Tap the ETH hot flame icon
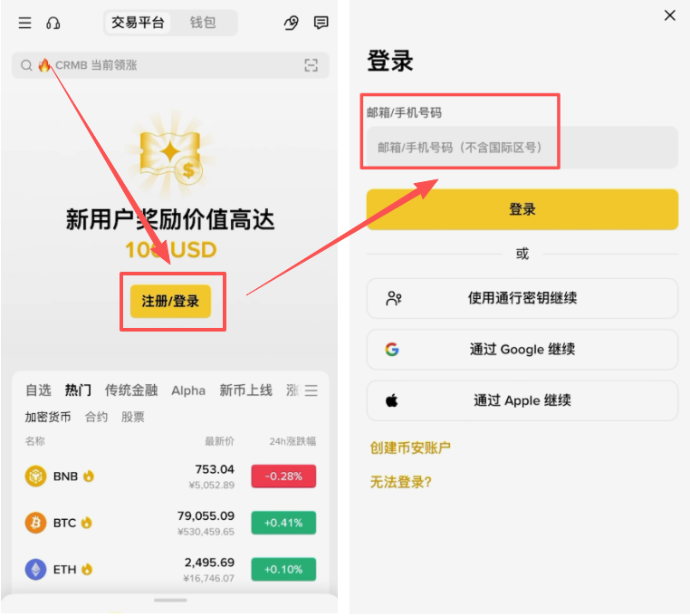The image size is (690, 616). point(87,569)
